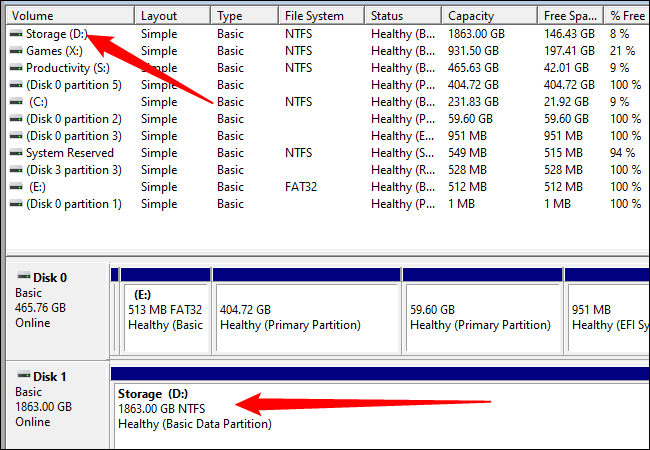Click the System Reserved drive icon
The height and width of the screenshot is (450, 650).
16,153
